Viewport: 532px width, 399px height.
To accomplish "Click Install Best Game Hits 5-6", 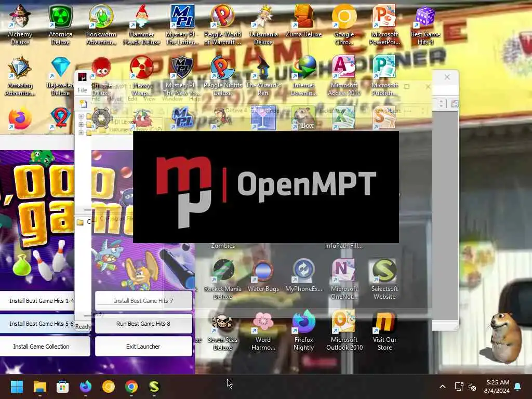I will point(37,324).
